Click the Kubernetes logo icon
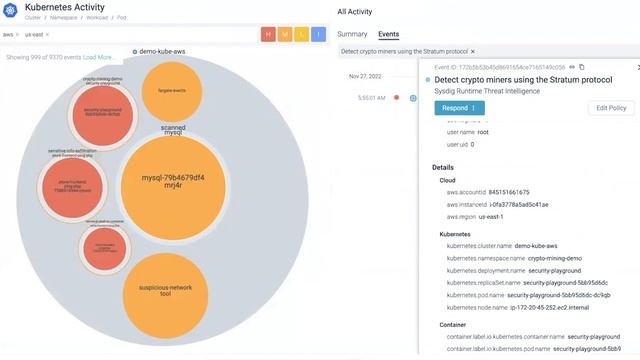The width and height of the screenshot is (640, 360). [x=10, y=10]
